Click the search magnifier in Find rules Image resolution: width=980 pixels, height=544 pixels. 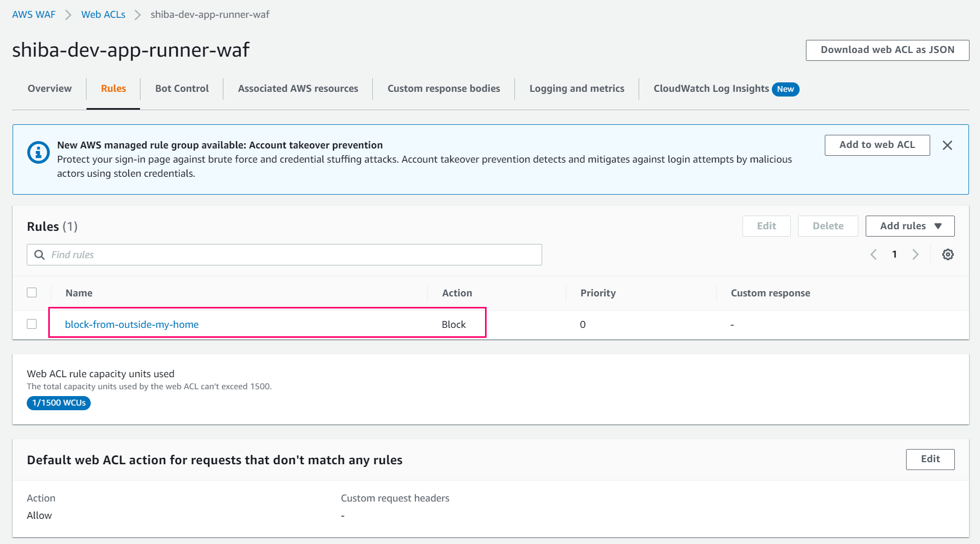(39, 254)
